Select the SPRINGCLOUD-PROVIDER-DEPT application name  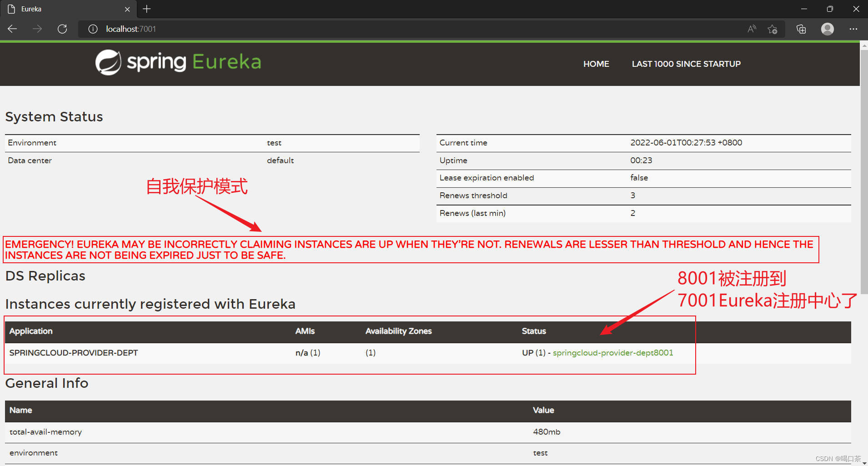tap(74, 353)
